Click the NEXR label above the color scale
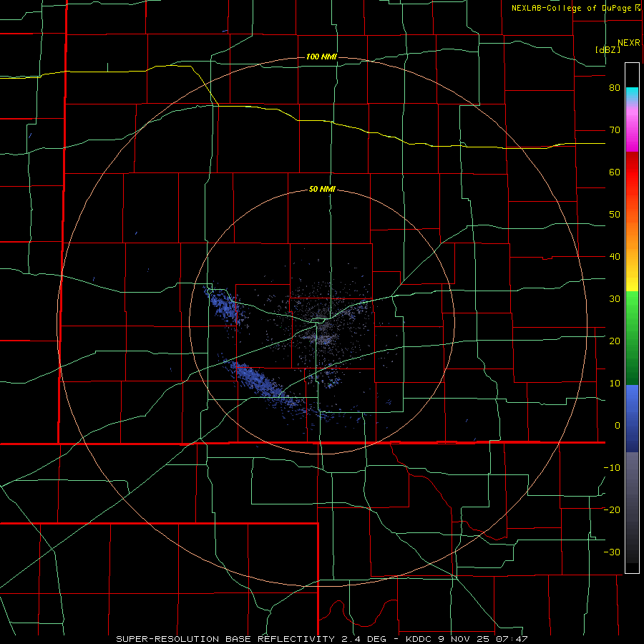 tap(629, 43)
